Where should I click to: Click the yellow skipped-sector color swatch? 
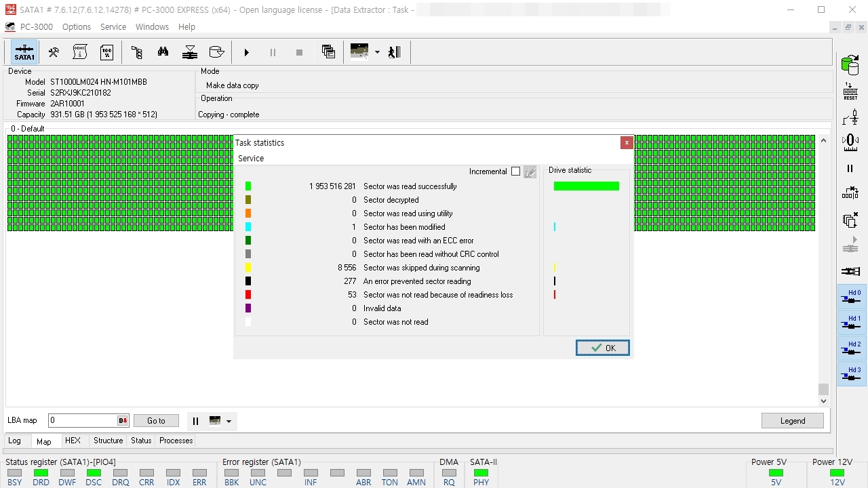click(248, 268)
